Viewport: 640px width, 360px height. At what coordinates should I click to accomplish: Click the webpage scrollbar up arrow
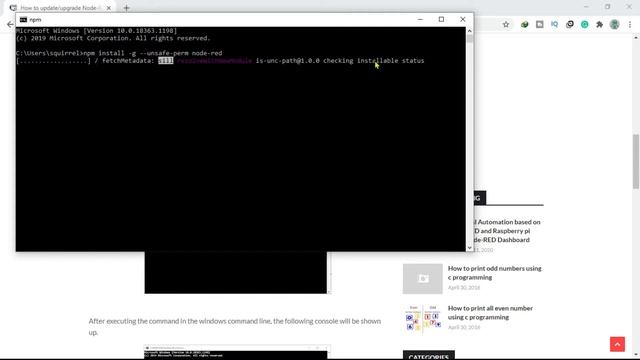[636, 38]
